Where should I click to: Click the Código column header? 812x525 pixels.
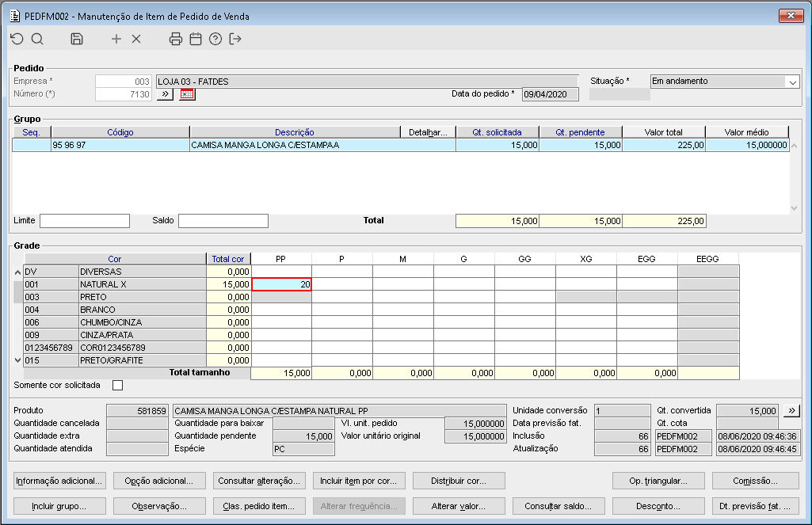[120, 132]
